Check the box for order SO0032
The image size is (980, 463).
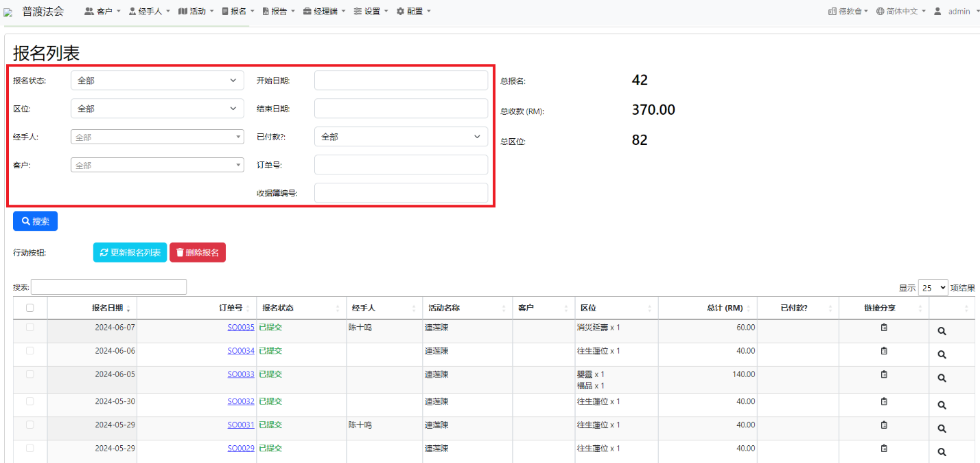30,401
